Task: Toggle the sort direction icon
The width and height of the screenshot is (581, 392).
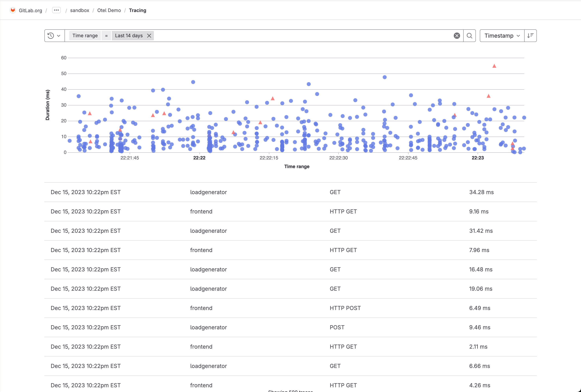Action: pyautogui.click(x=530, y=36)
